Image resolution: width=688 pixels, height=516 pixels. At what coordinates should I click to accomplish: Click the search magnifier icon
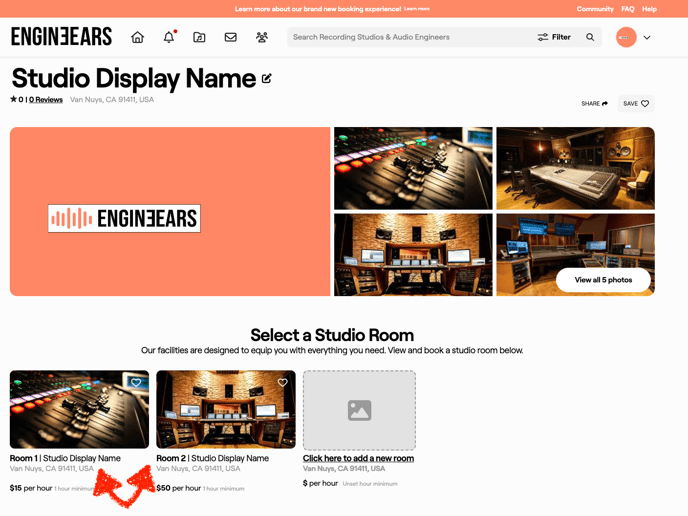click(x=590, y=37)
